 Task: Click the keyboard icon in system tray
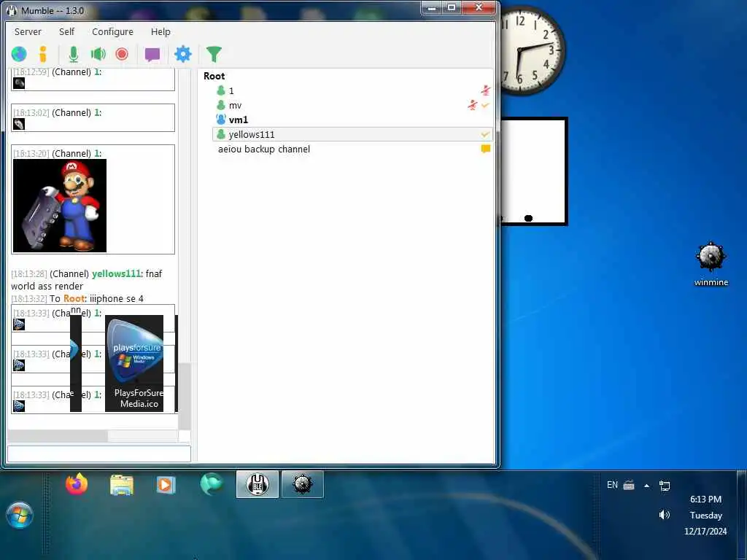[x=629, y=485]
